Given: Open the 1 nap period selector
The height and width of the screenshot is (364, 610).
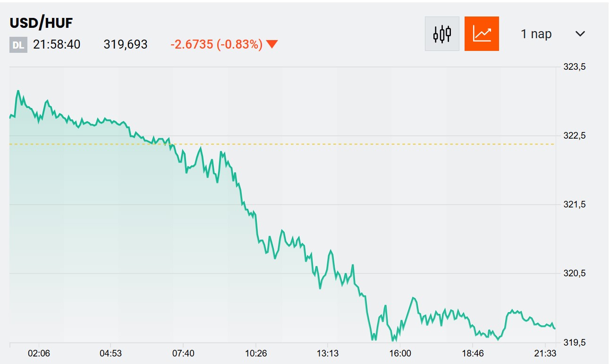Looking at the screenshot, I should click(536, 34).
